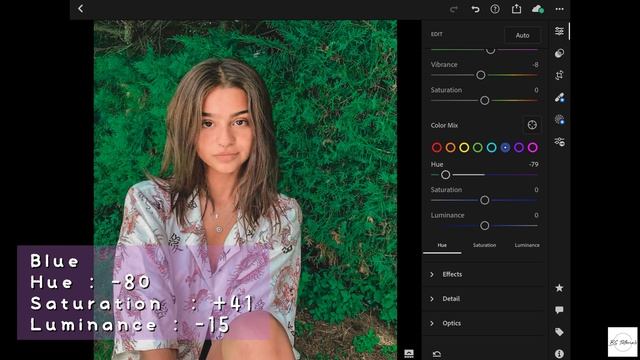Select the yellow color channel circle
The image size is (640, 360).
pyautogui.click(x=464, y=147)
